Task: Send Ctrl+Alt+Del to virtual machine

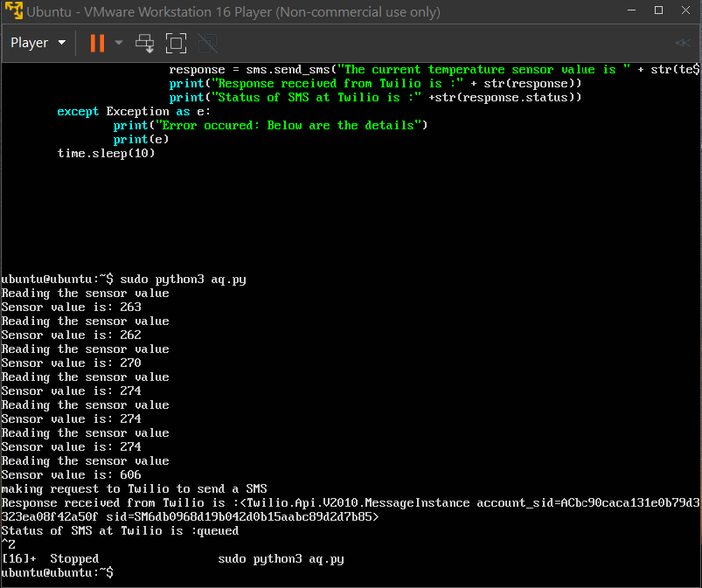Action: point(144,44)
